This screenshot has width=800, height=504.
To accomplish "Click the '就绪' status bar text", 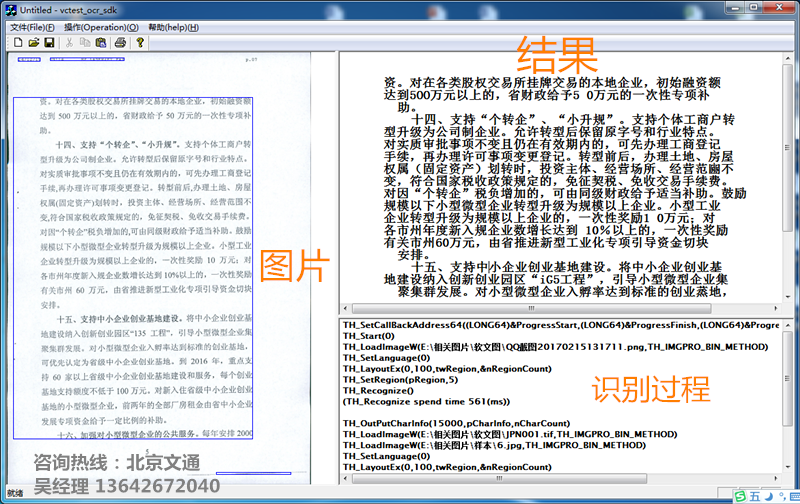I will click(x=15, y=493).
